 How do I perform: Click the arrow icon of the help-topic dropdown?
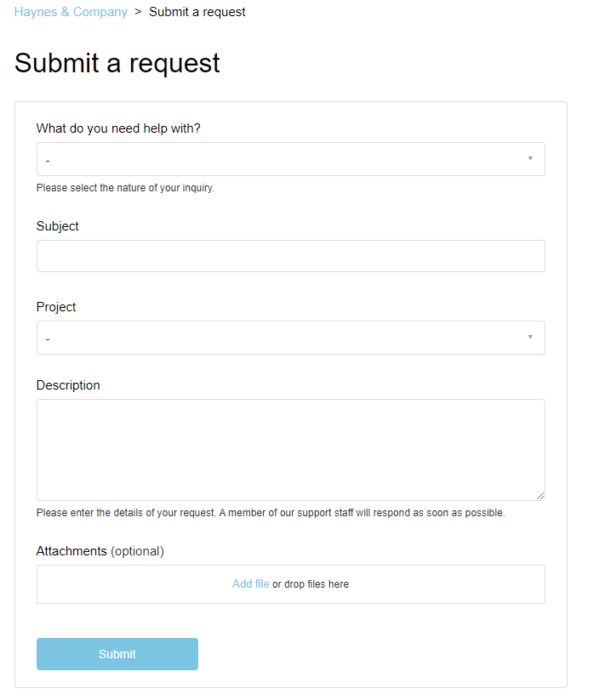(x=530, y=158)
